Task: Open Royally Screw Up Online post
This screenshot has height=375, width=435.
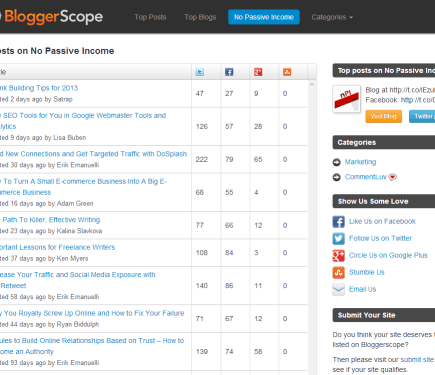Action: (x=92, y=313)
